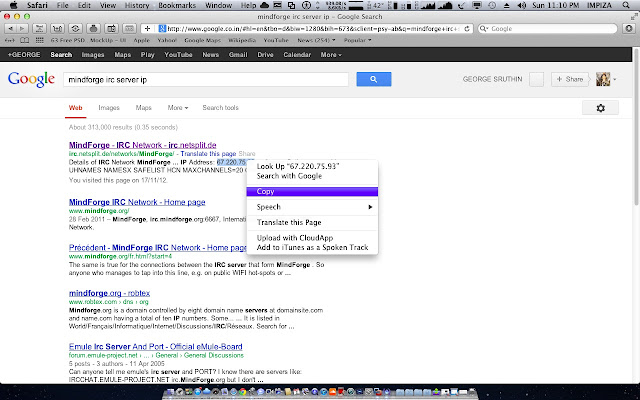Open Gmail from the black Google bar
640x400 pixels.
(x=238, y=55)
